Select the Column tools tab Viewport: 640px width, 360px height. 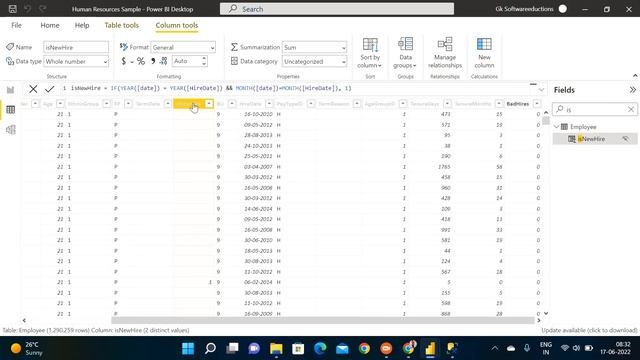coord(177,25)
